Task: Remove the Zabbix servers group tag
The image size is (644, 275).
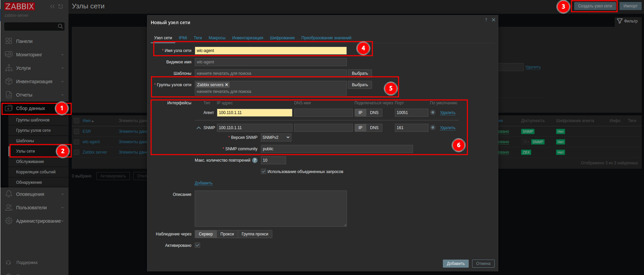Action: pos(227,85)
